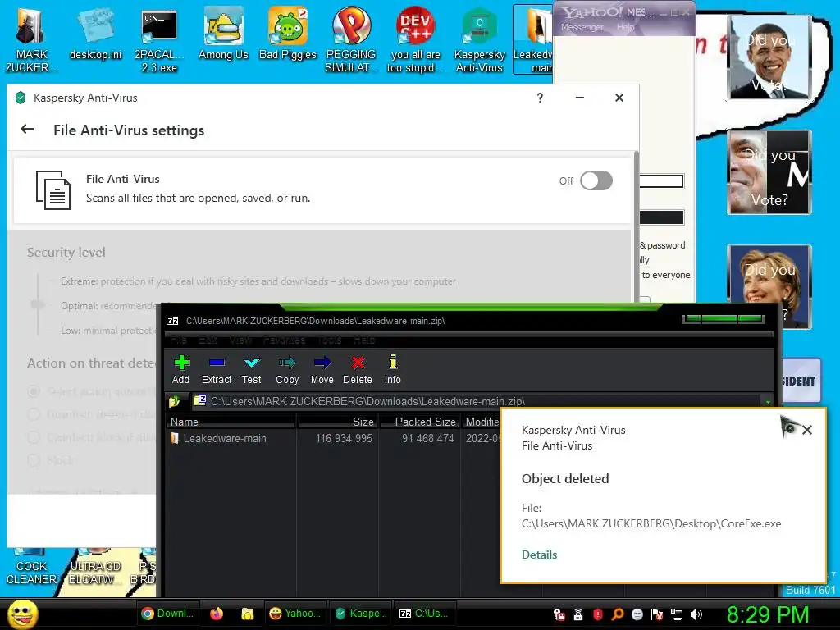Open the File menu in 7-Zip
Screen dimensions: 840x630
(178, 340)
